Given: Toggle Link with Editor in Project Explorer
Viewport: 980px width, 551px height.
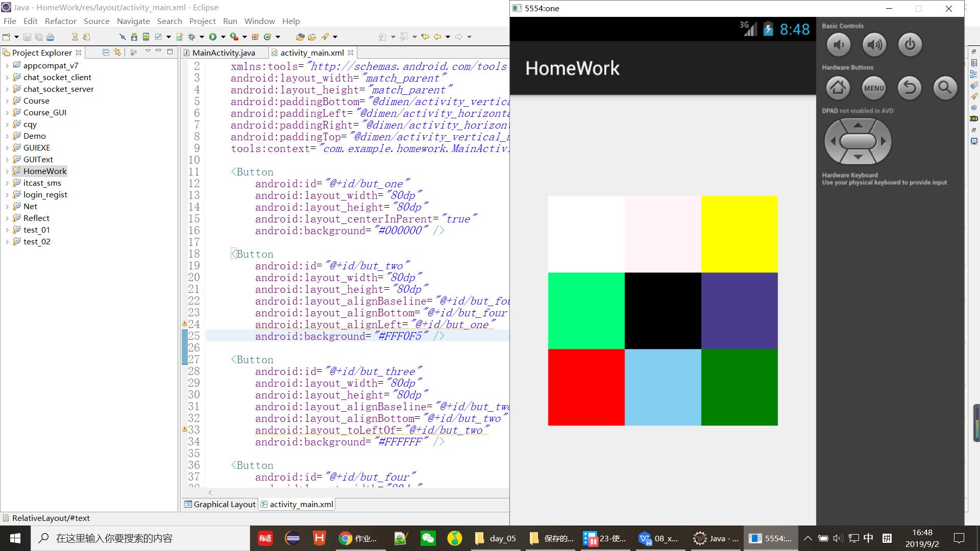Looking at the screenshot, I should point(117,52).
